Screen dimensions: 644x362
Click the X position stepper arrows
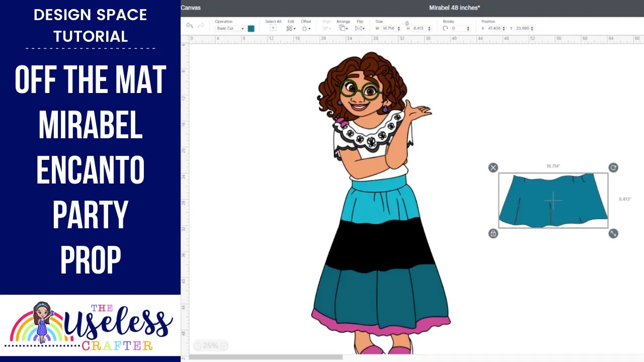[x=505, y=29]
